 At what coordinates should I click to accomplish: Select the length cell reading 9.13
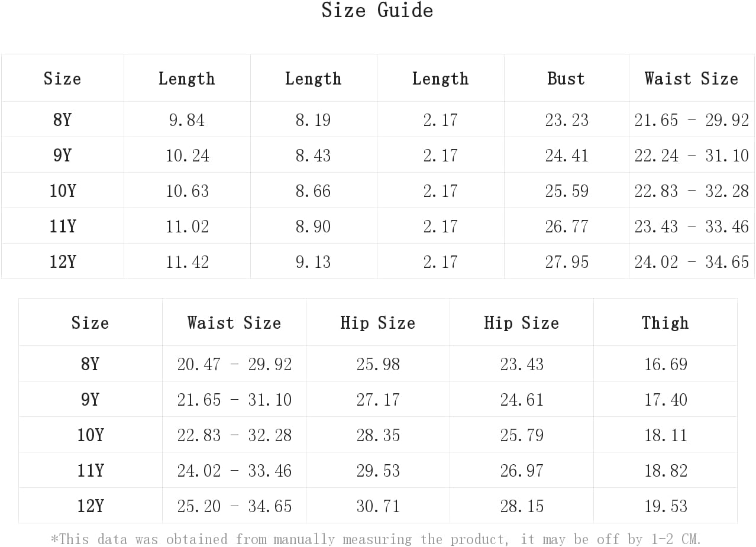(313, 262)
